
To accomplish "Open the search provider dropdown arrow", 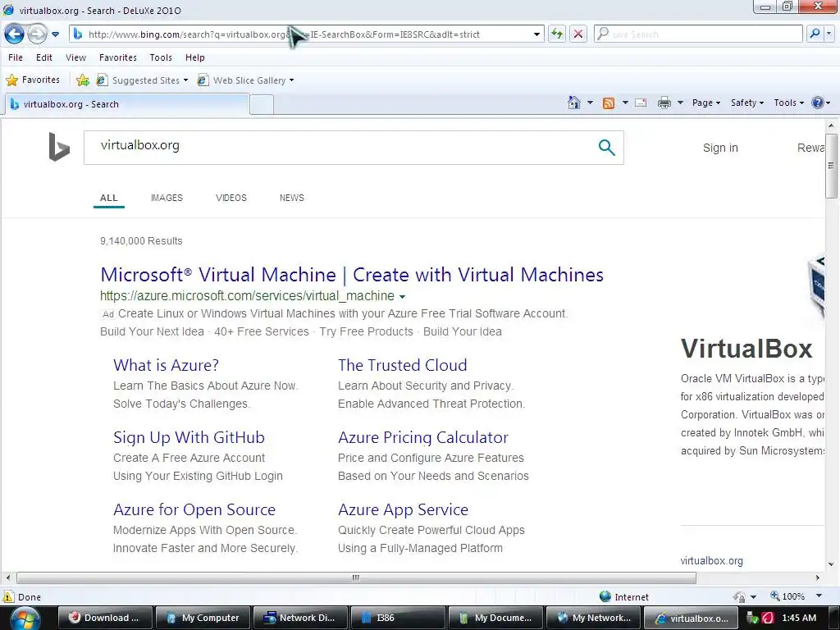I will 829,34.
